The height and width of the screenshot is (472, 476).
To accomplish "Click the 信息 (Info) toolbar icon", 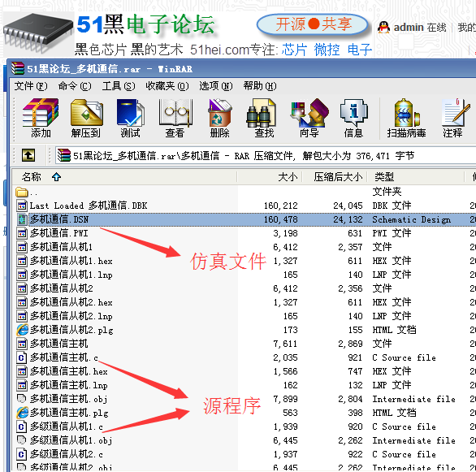I will (354, 118).
